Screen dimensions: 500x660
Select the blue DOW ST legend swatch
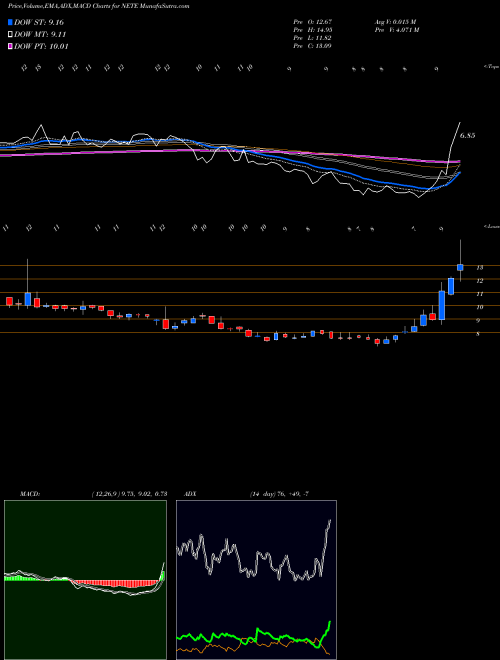click(x=10, y=22)
